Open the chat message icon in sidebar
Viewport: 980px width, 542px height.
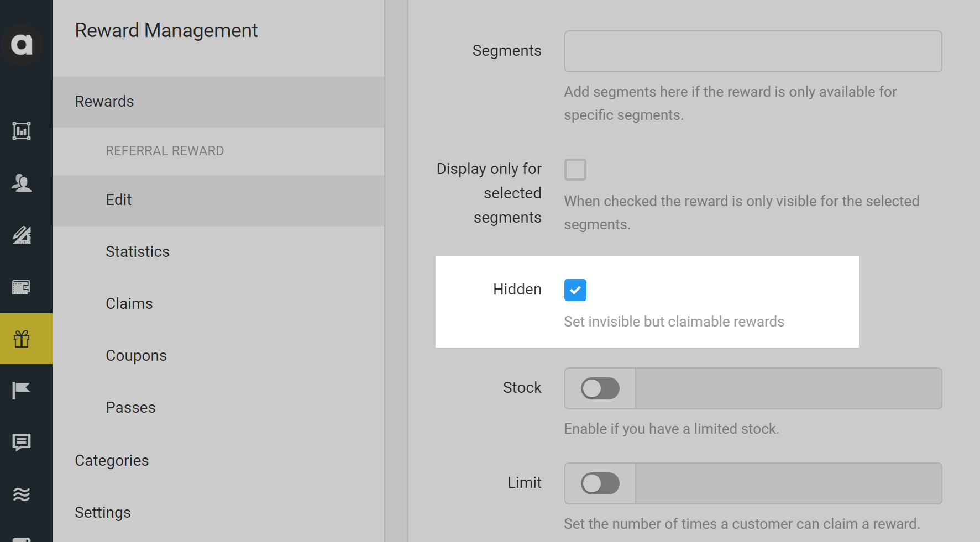(22, 442)
